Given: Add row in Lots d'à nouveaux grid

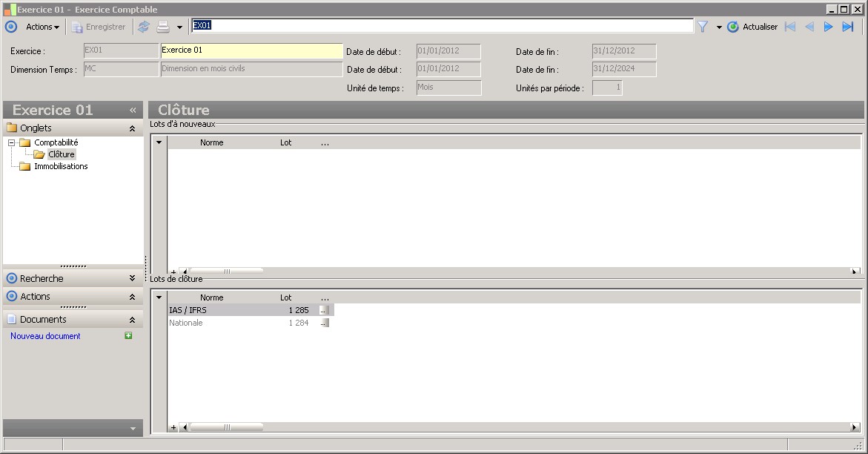Looking at the screenshot, I should point(173,272).
